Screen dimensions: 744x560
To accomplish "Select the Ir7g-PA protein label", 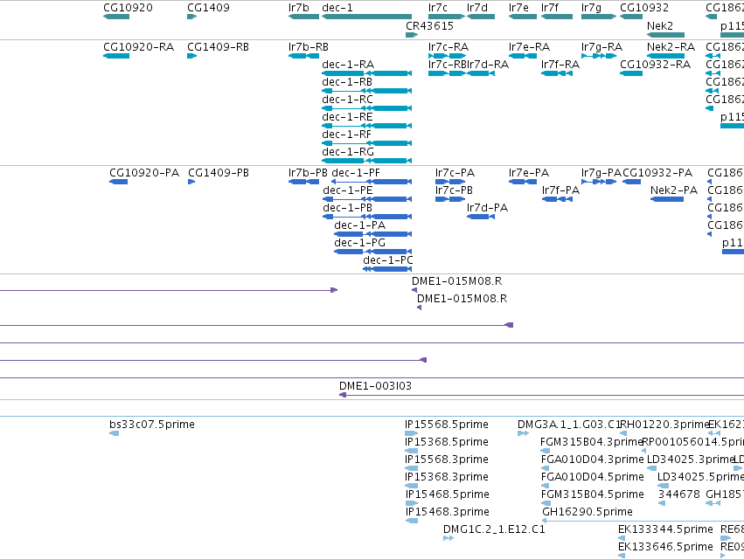I will [x=601, y=173].
